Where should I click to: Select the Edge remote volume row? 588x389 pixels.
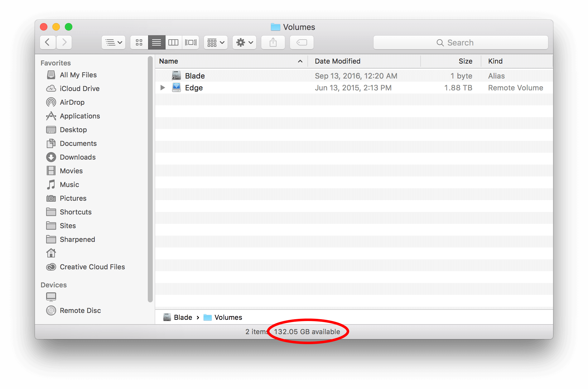click(354, 88)
